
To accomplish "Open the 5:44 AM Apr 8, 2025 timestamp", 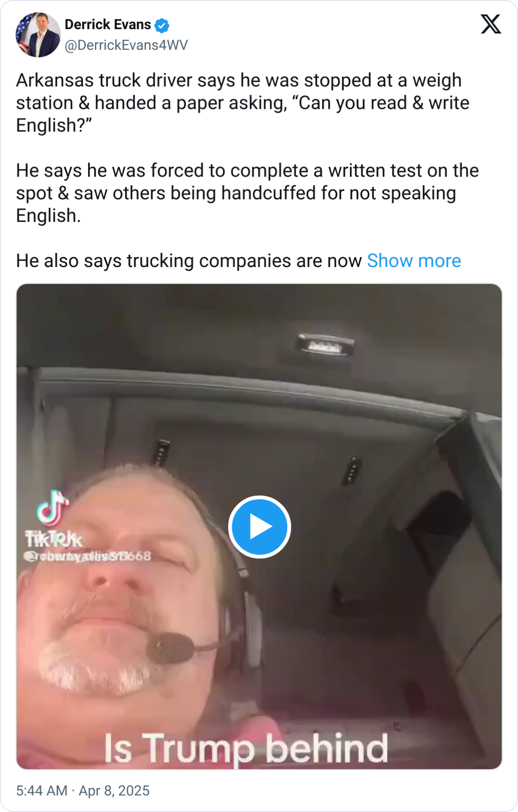I will tap(83, 790).
